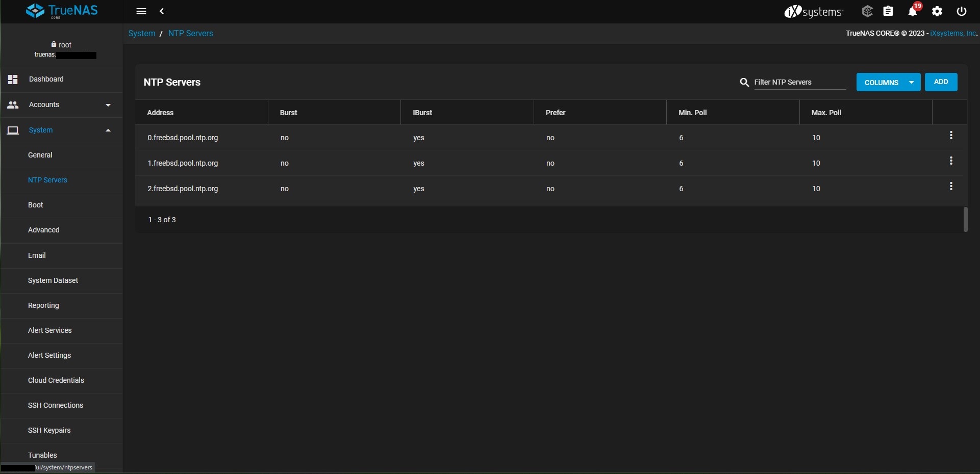Open the Alert Services page
This screenshot has width=980, height=474.
(x=49, y=330)
